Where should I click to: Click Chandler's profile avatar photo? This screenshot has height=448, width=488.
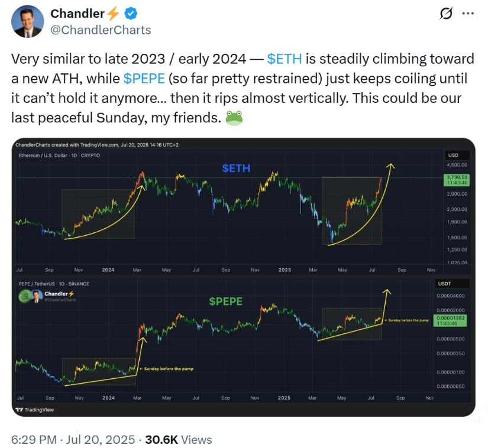pos(27,21)
